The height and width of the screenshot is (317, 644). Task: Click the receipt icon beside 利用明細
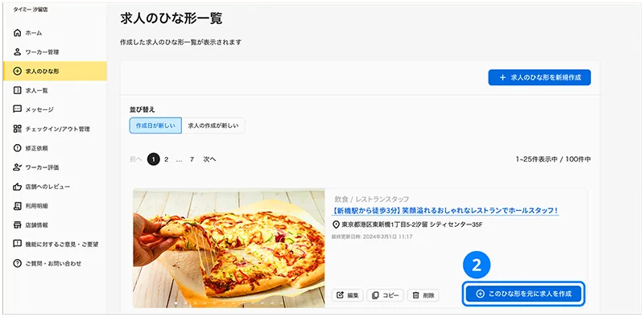(x=17, y=206)
